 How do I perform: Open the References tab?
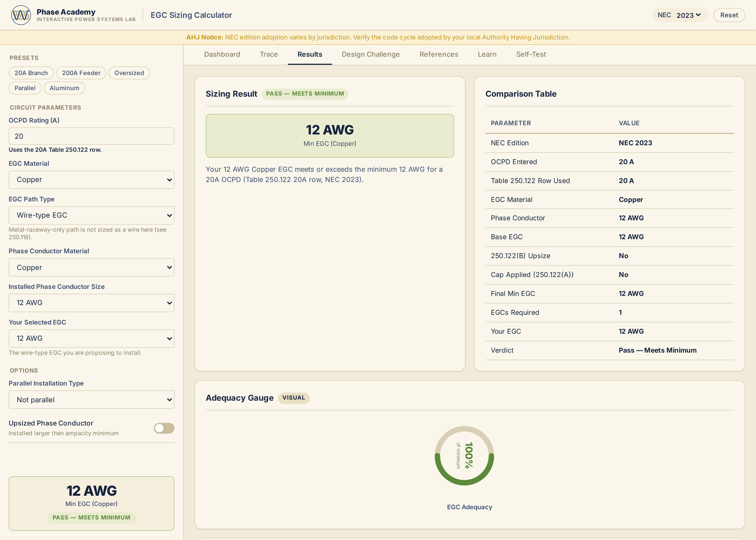tap(439, 54)
